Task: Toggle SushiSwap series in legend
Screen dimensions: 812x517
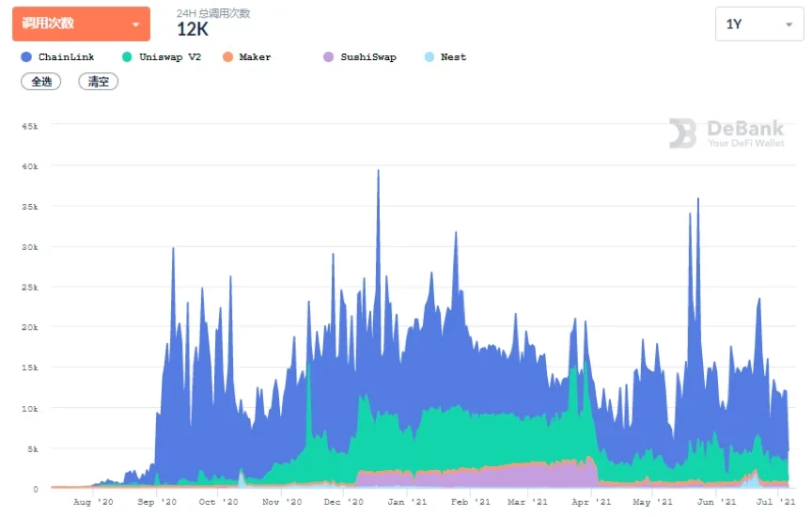Action: (368, 57)
